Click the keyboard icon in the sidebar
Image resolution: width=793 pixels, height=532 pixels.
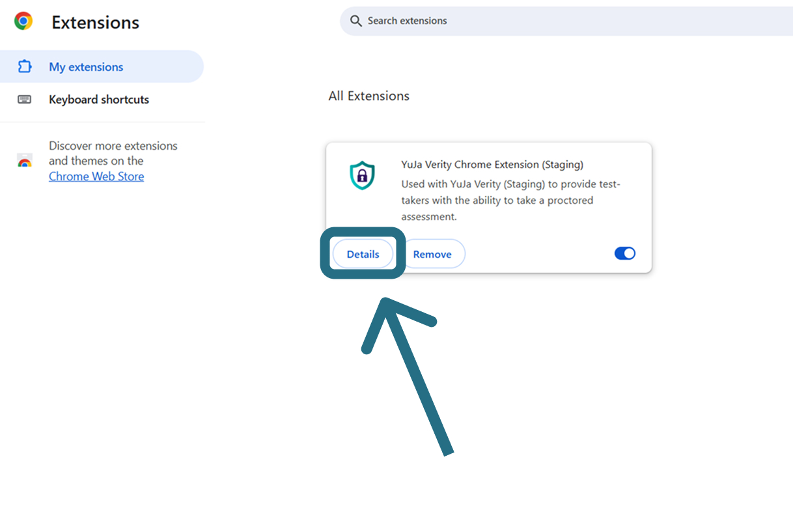[x=25, y=100]
